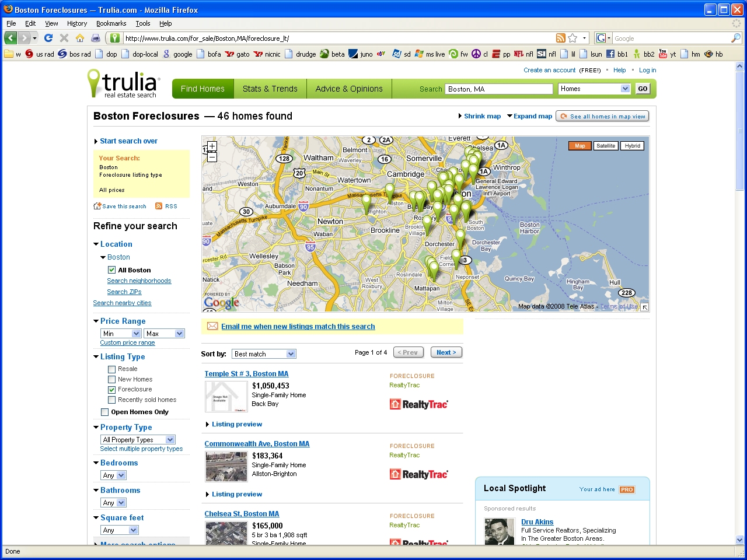The width and height of the screenshot is (747, 560).
Task: Open the History menu
Action: [x=77, y=23]
